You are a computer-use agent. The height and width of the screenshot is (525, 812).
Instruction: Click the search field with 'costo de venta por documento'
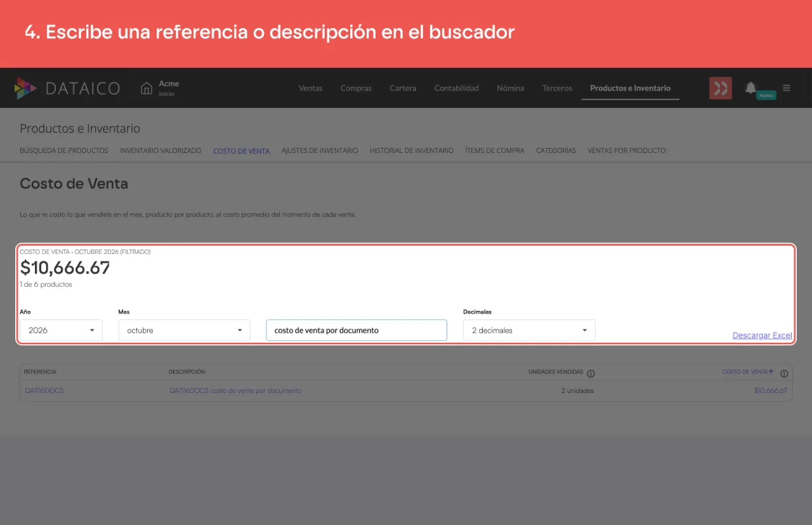(x=357, y=330)
